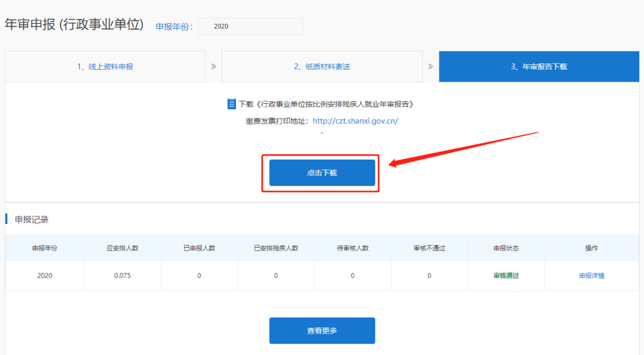Click the 审核通过 status in the 2020 row

[x=506, y=276]
